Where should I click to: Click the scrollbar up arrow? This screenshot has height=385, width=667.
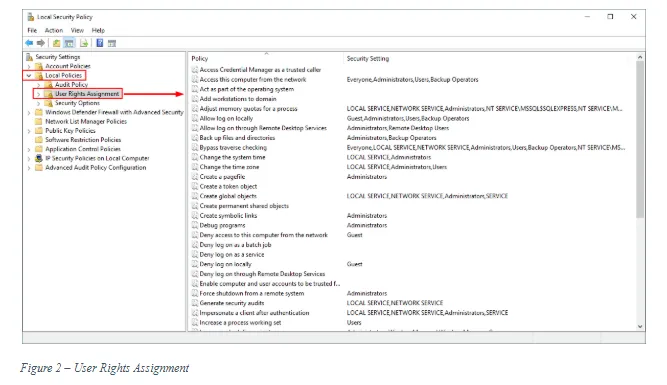tap(640, 57)
